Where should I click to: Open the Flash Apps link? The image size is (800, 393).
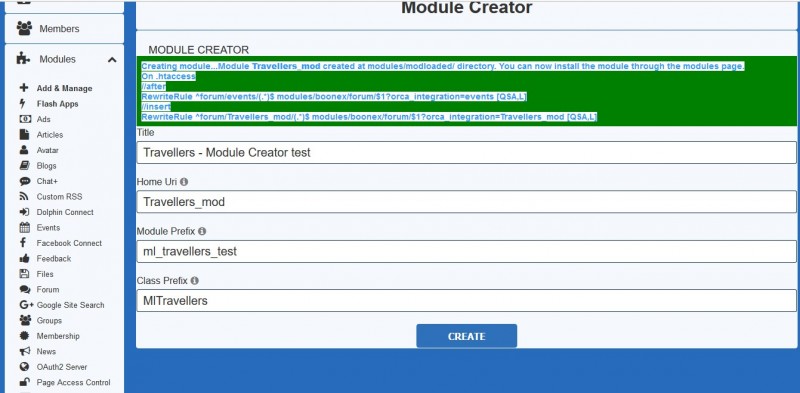[x=58, y=104]
